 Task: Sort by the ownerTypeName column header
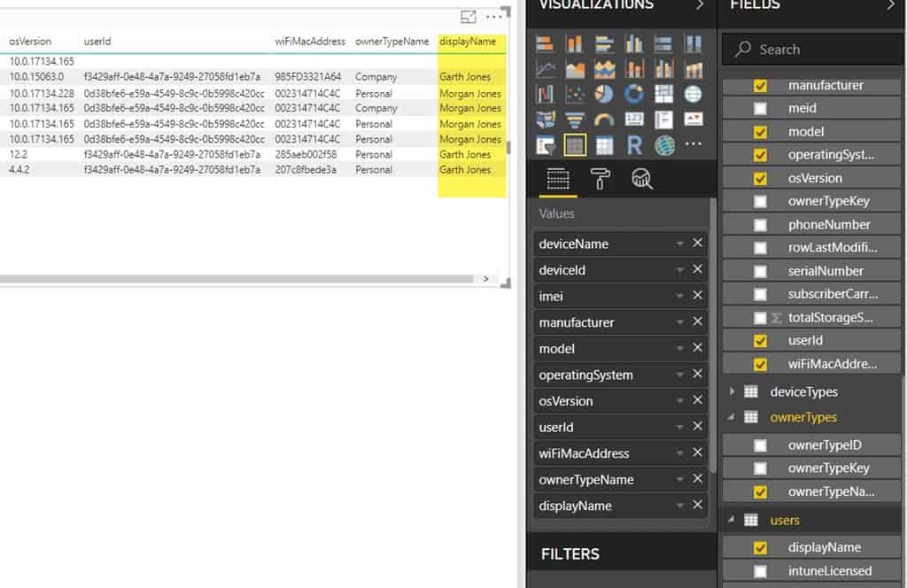(x=392, y=42)
